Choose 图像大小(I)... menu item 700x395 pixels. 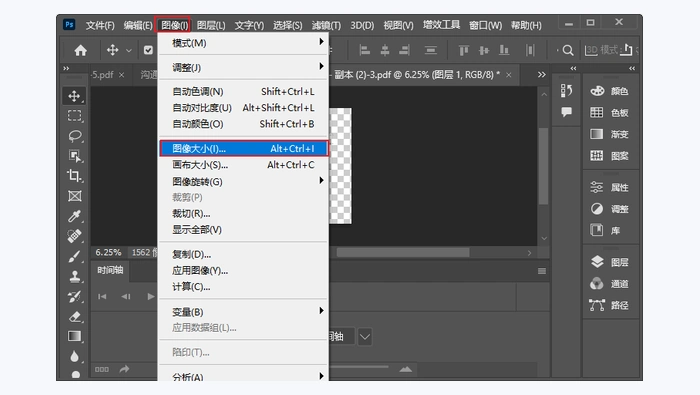244,149
